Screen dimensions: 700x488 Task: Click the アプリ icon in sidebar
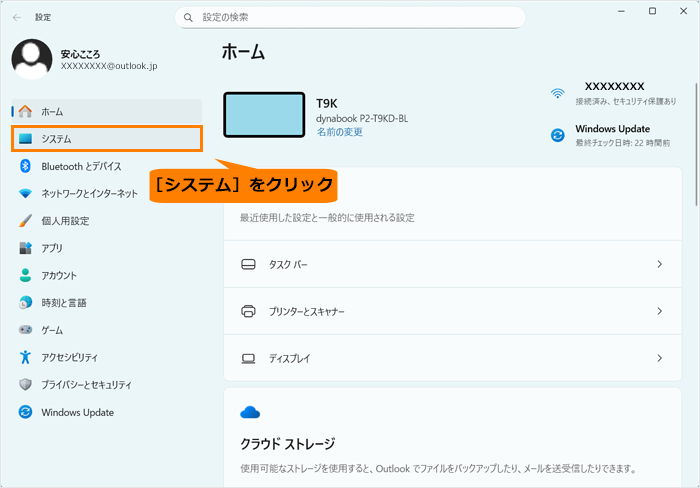coord(26,248)
